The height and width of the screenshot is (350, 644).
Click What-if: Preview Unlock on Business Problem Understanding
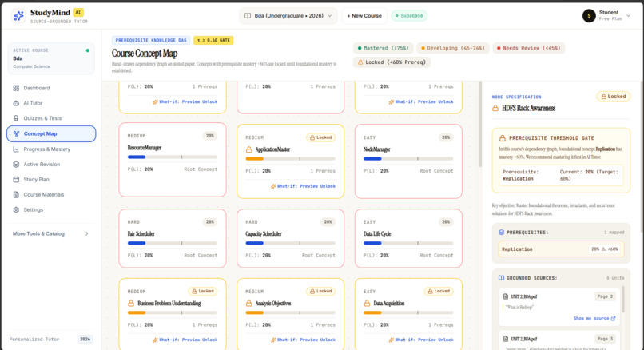click(185, 340)
